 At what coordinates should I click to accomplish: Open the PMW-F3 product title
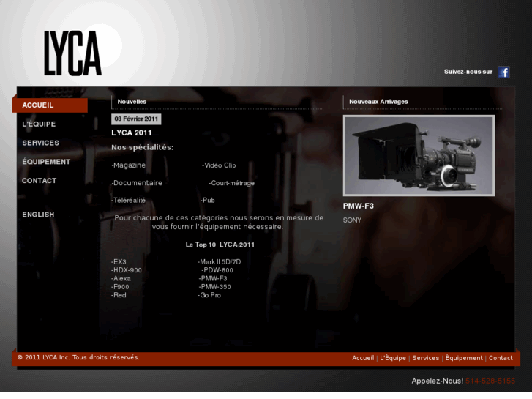click(x=359, y=206)
